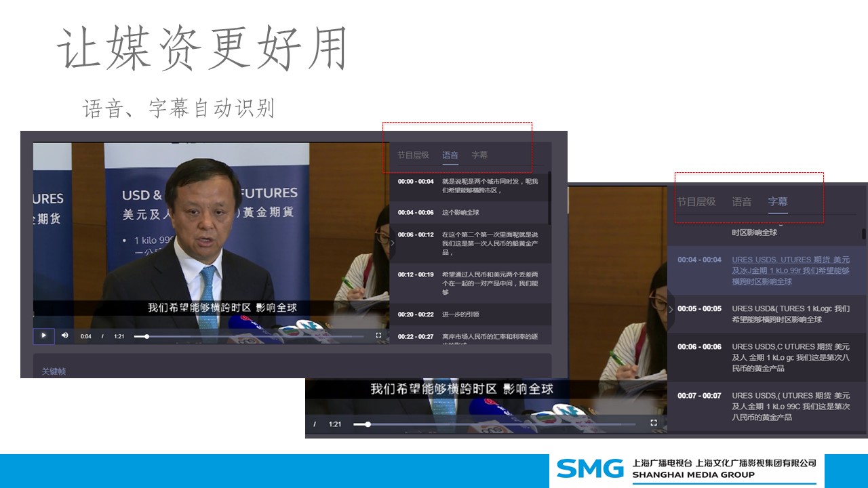The height and width of the screenshot is (488, 868).
Task: Select subtitle text starting URES USD&( TURES
Action: 791,314
